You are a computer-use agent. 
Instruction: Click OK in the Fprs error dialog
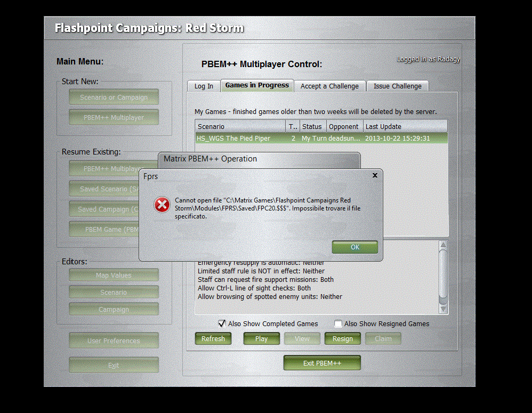[x=354, y=247]
